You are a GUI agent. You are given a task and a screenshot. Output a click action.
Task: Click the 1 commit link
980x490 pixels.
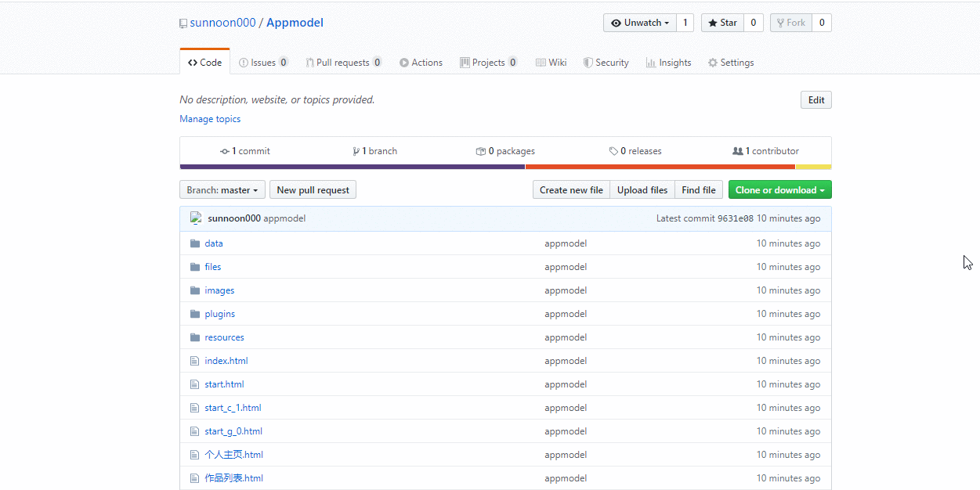(x=245, y=151)
